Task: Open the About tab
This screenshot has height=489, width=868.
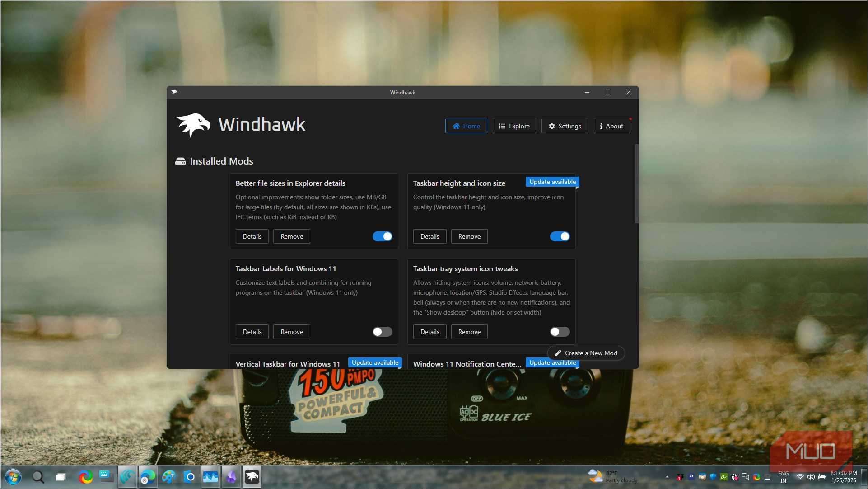Action: [611, 126]
